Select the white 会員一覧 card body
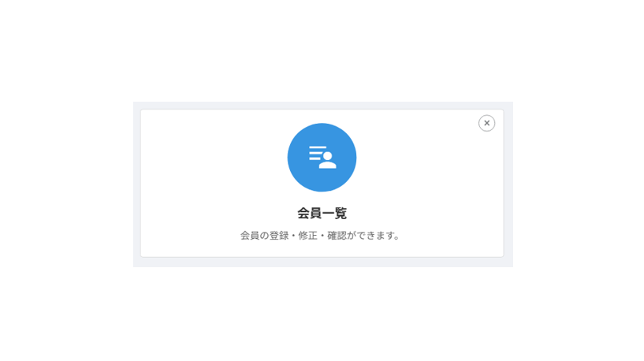 [322, 183]
